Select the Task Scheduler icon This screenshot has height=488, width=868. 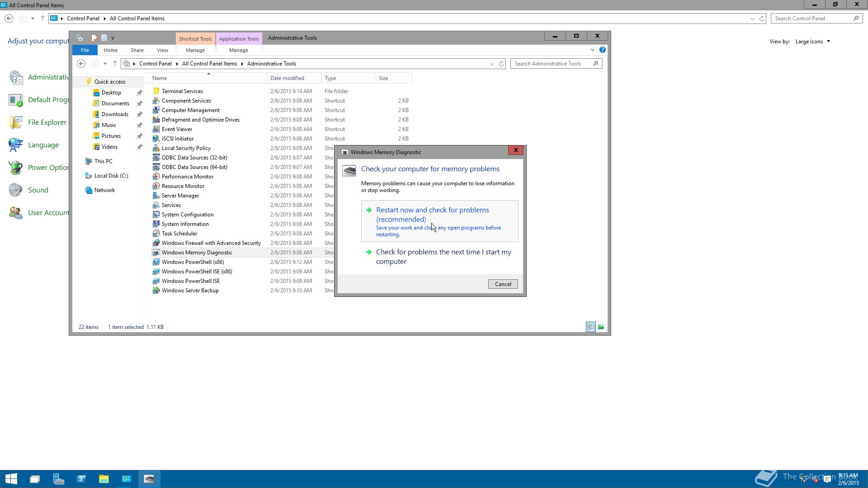(156, 234)
